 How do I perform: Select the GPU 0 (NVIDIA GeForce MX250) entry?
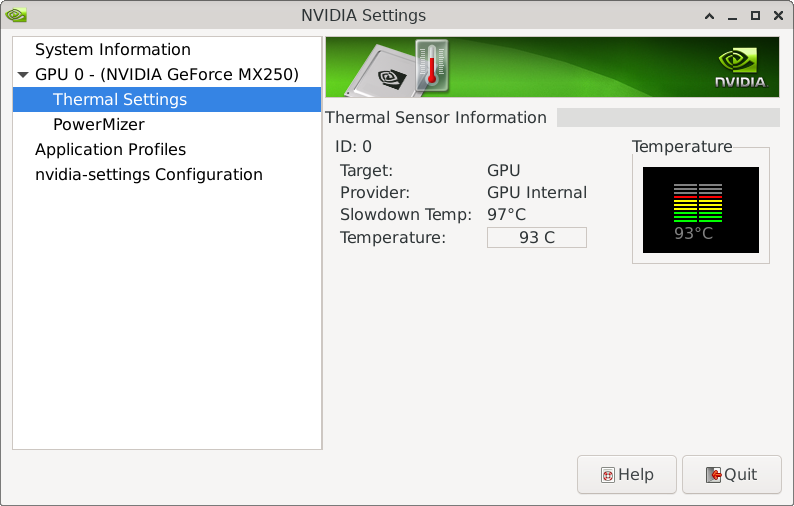pyautogui.click(x=166, y=75)
